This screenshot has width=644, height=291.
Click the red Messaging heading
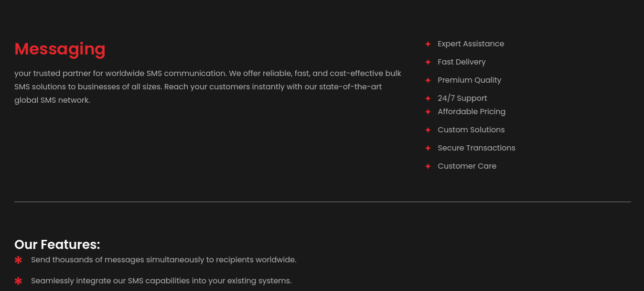pos(60,49)
